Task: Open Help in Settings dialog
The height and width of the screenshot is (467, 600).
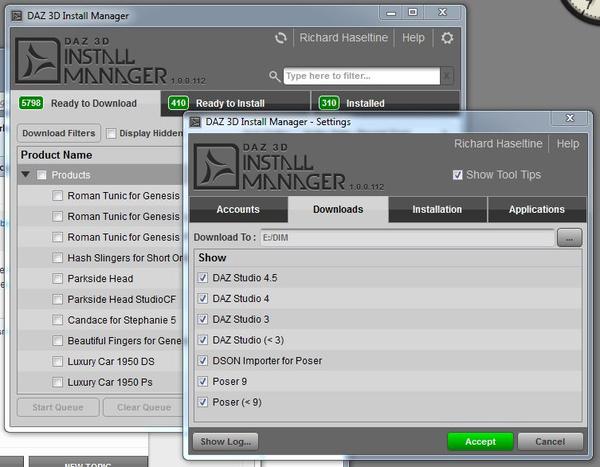Action: (568, 144)
